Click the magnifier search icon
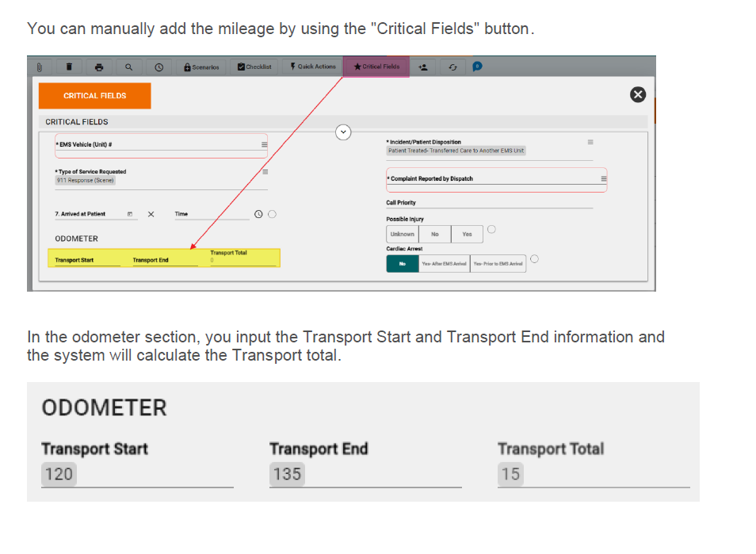 click(x=128, y=67)
